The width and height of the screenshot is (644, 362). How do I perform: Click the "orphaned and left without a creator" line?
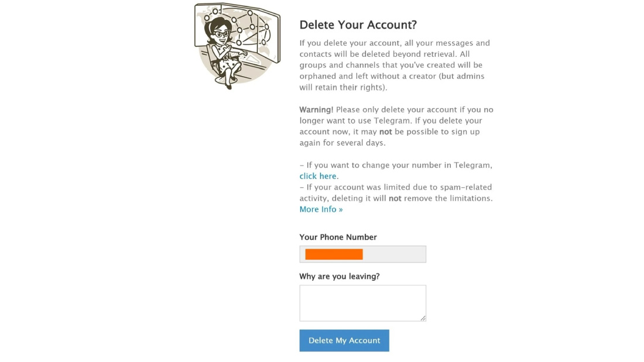[392, 76]
